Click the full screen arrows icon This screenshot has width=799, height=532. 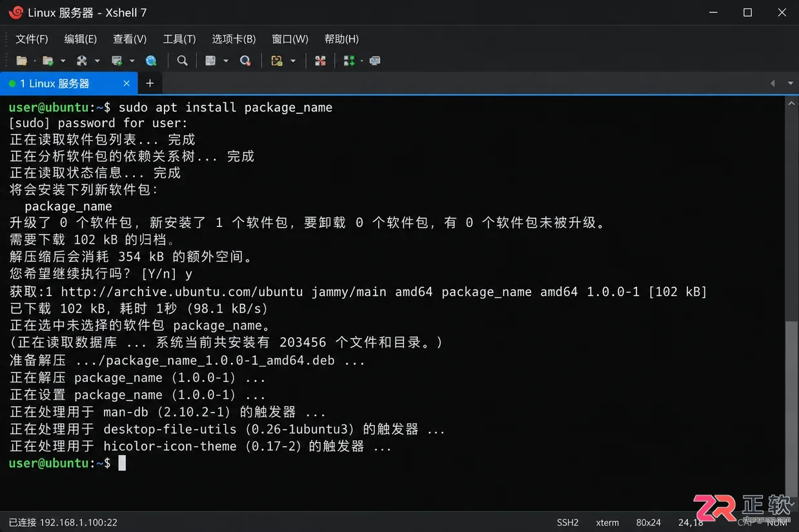[x=320, y=61]
